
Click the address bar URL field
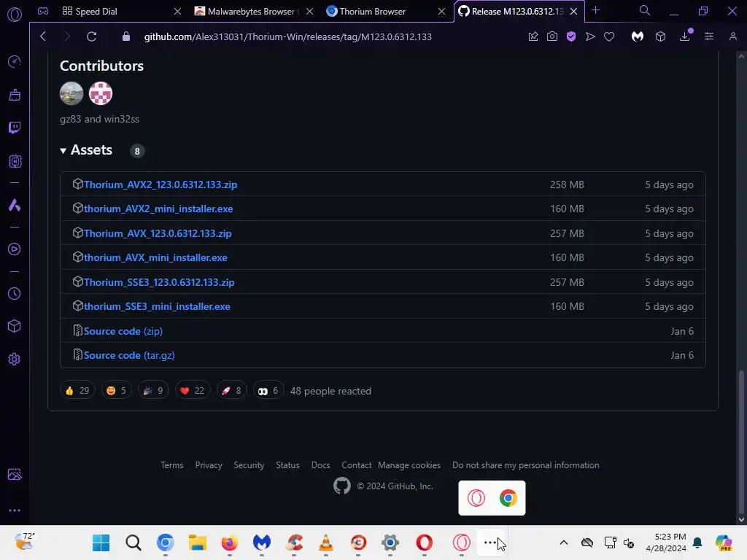[x=287, y=36]
